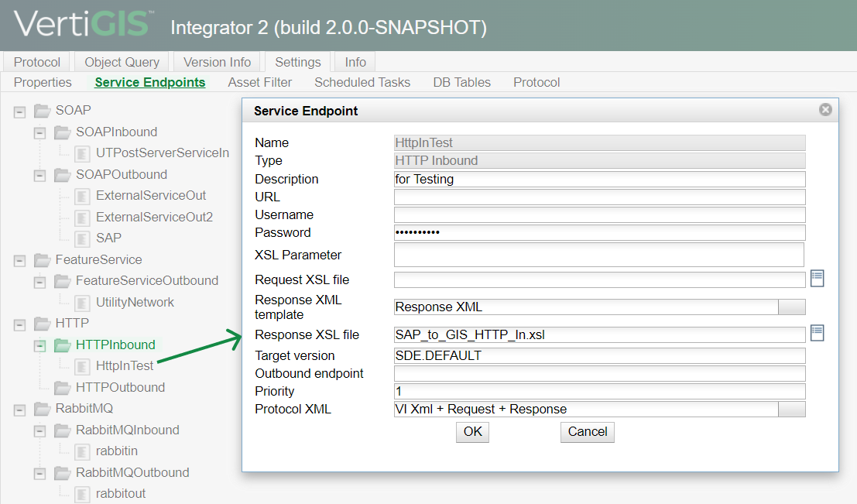Click the XSL Parameter text area
This screenshot has height=504, width=857.
(x=599, y=255)
